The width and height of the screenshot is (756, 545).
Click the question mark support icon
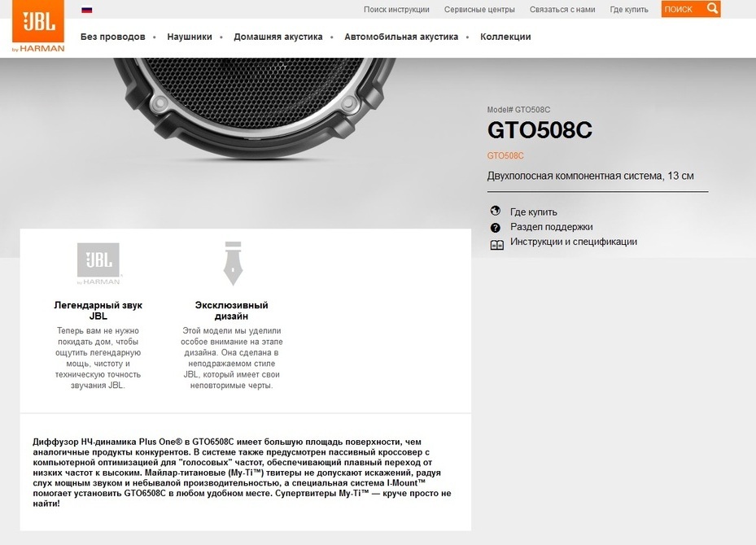(496, 228)
